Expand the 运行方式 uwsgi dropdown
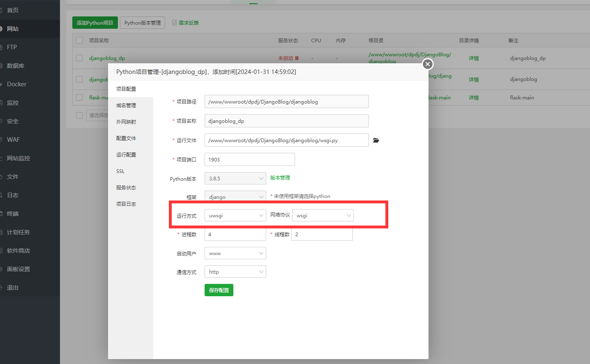The height and width of the screenshot is (364, 590). coord(235,215)
